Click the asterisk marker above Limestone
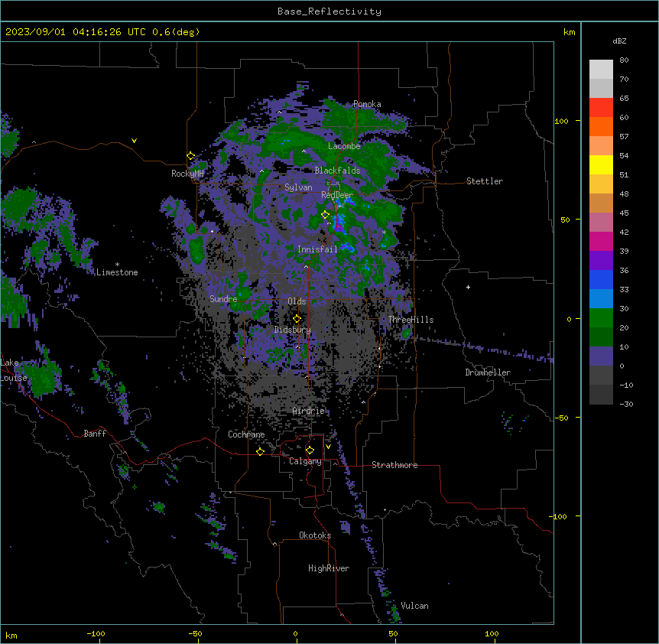Screen dimensions: 659x644 117,265
